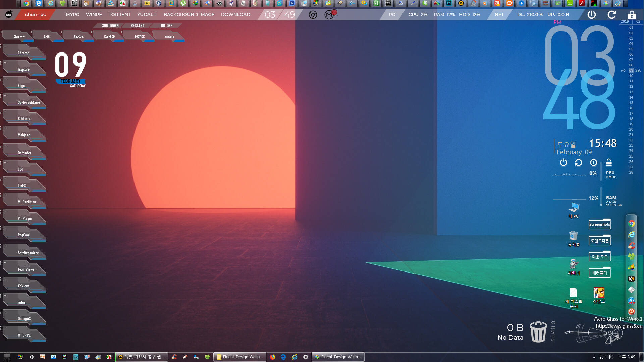Open the green H icon in top dock

(376, 3)
